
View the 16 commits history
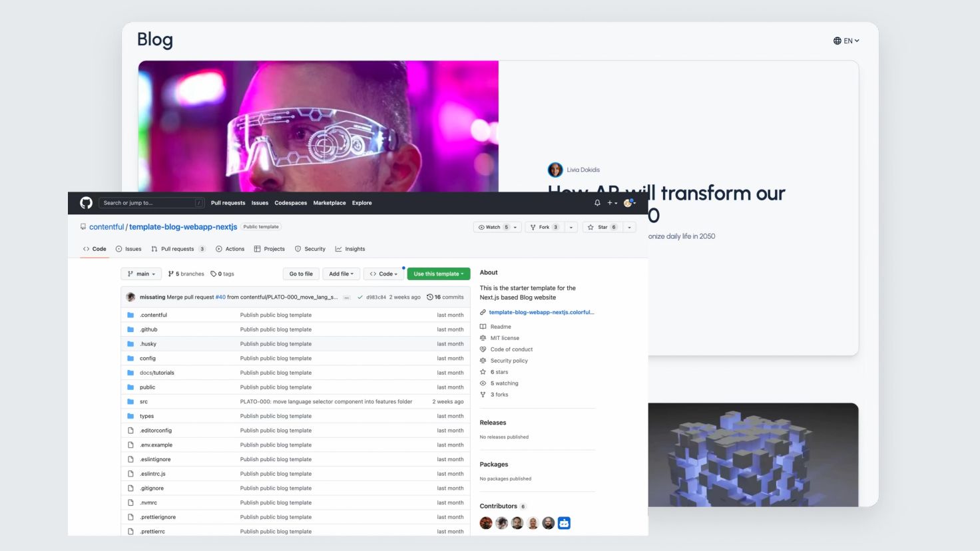tap(445, 297)
